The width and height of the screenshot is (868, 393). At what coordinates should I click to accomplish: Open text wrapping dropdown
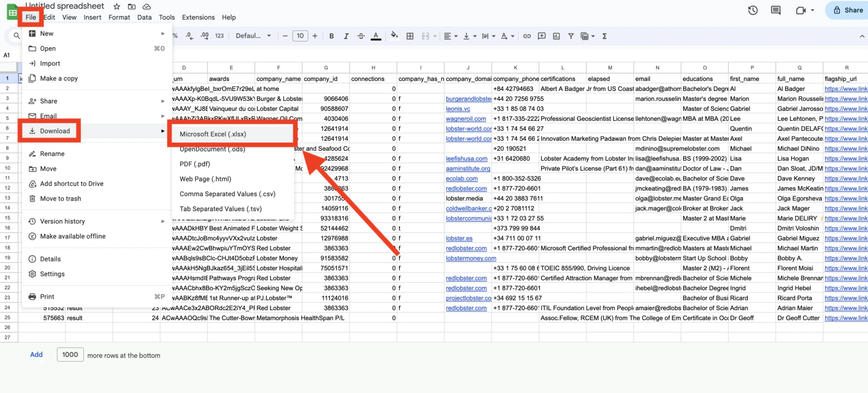pyautogui.click(x=488, y=36)
